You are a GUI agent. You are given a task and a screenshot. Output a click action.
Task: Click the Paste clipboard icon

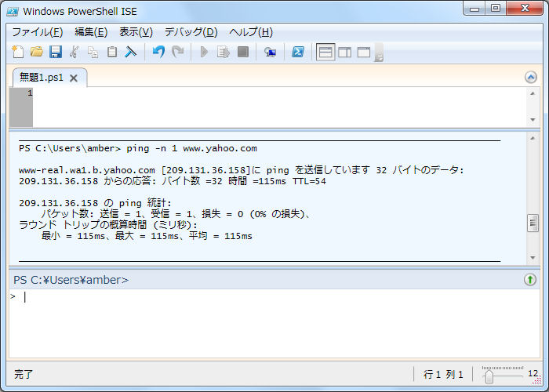112,53
